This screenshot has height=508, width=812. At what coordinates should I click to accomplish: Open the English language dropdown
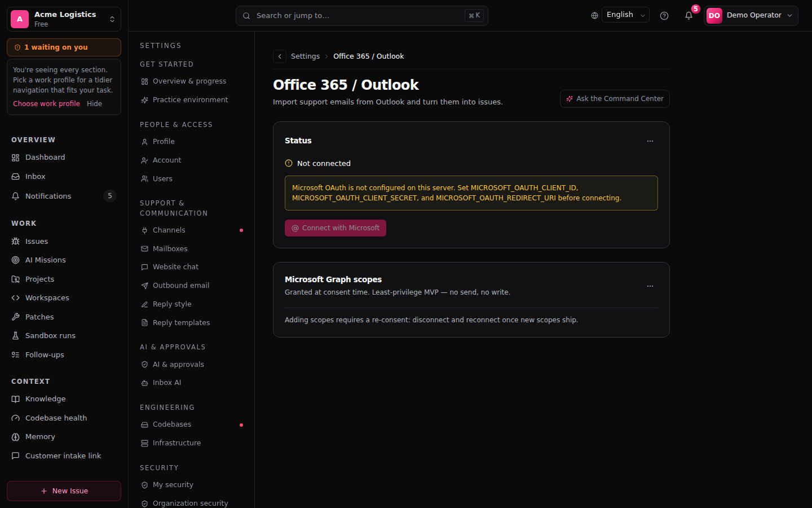click(x=625, y=15)
